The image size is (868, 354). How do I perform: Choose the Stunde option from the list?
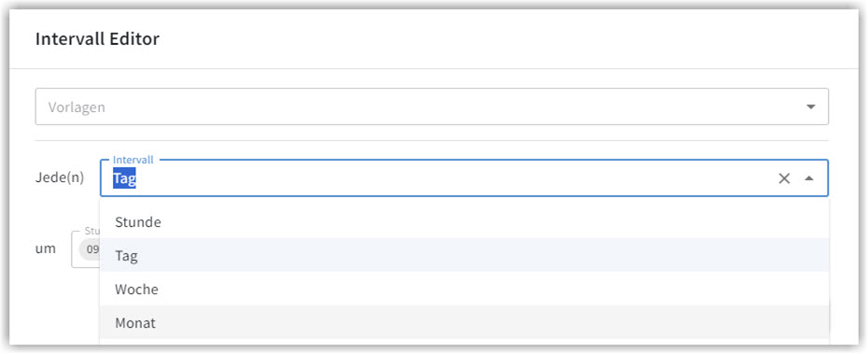(x=464, y=221)
